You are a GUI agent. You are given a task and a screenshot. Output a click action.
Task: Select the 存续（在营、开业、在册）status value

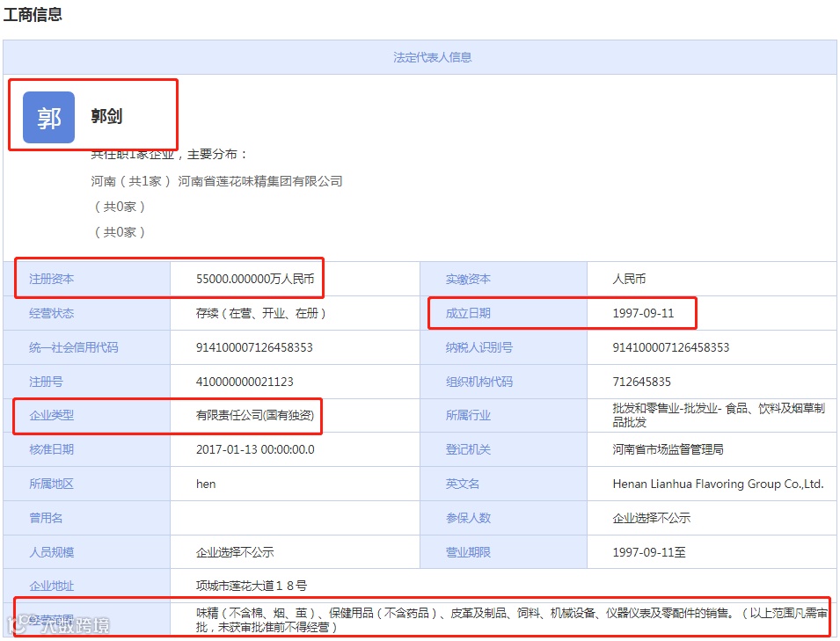click(x=261, y=313)
